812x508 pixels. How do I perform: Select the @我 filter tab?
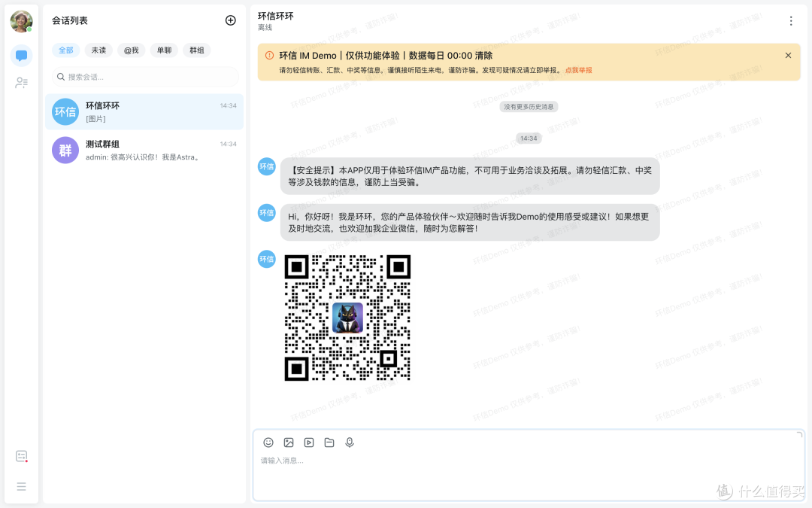[x=131, y=50]
